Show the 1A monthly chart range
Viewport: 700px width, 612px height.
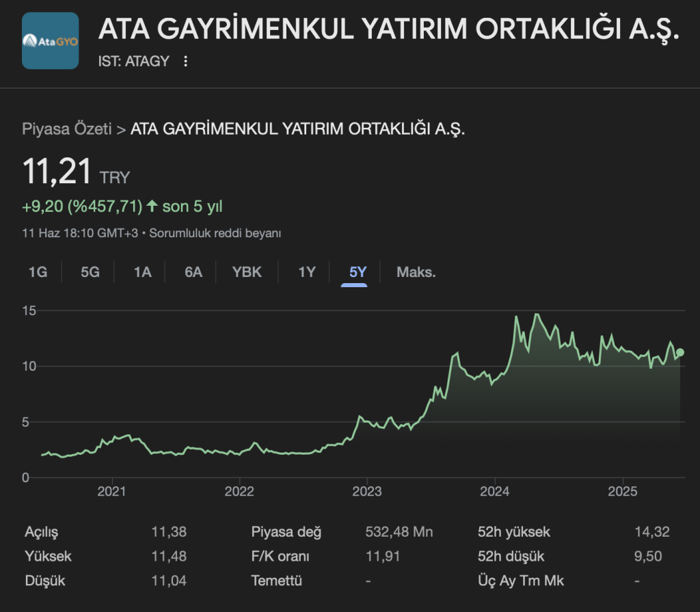142,272
